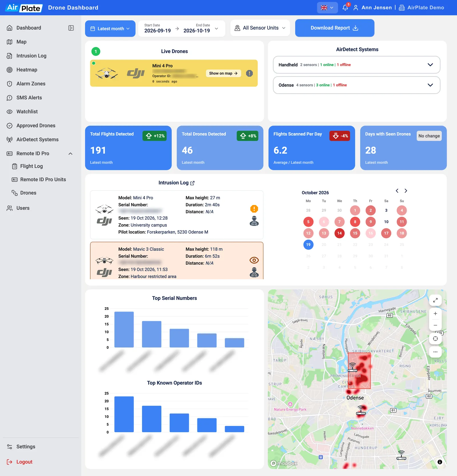Viewport: 457px width, 476px height.
Task: Open the notifications bell
Action: click(346, 7)
